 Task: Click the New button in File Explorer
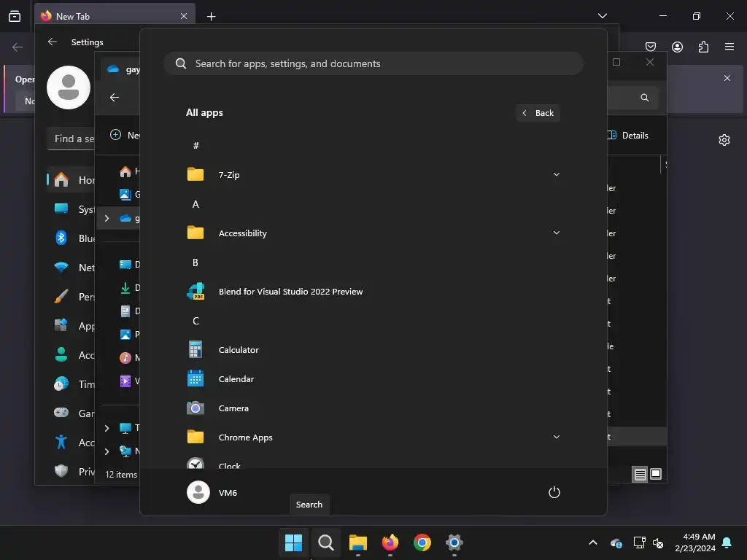click(x=125, y=135)
